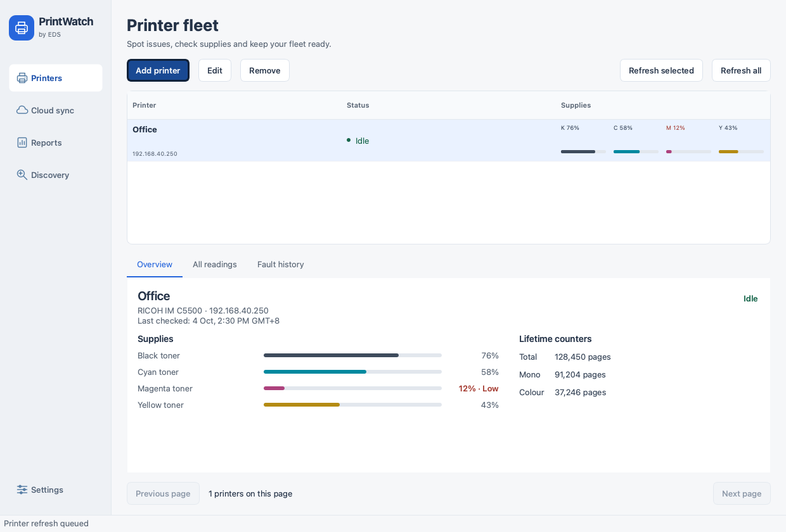The image size is (786, 532).
Task: Open the Fault history tab
Action: tap(281, 264)
